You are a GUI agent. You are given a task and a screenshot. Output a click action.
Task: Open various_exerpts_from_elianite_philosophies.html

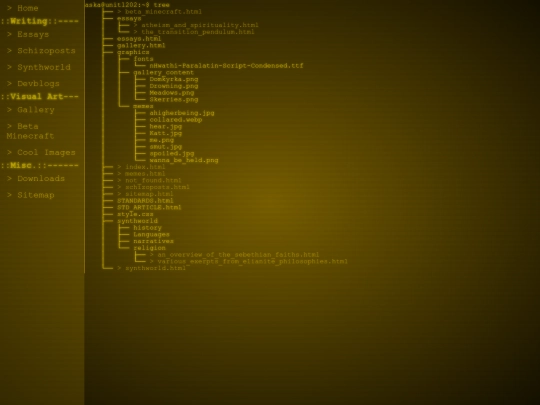(248, 261)
